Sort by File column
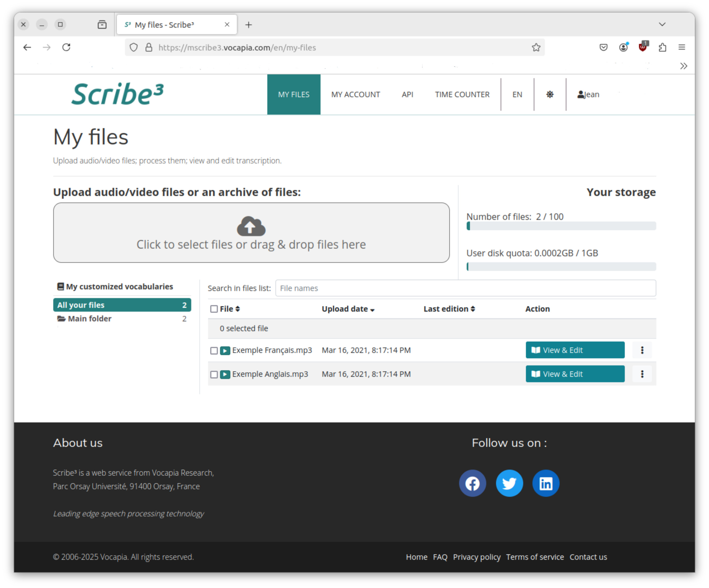Viewport: 709px width, 588px height. click(230, 309)
